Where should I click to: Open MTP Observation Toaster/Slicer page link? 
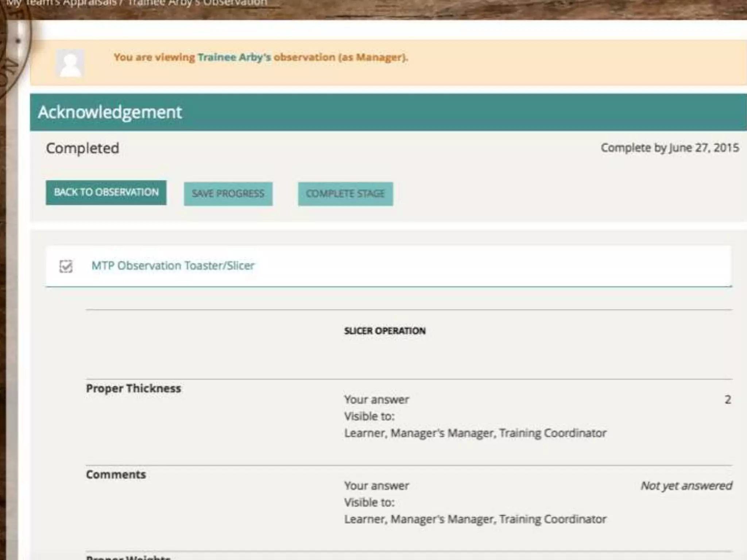[x=173, y=266]
